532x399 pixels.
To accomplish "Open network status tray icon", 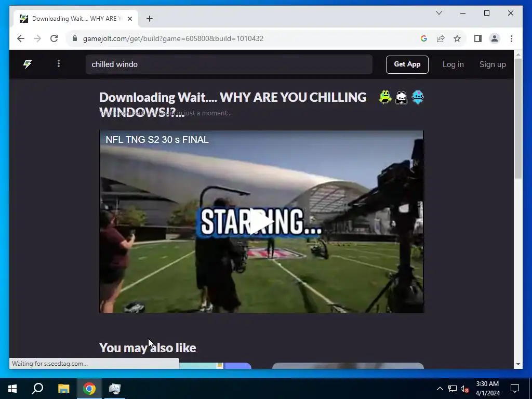I will (x=453, y=389).
